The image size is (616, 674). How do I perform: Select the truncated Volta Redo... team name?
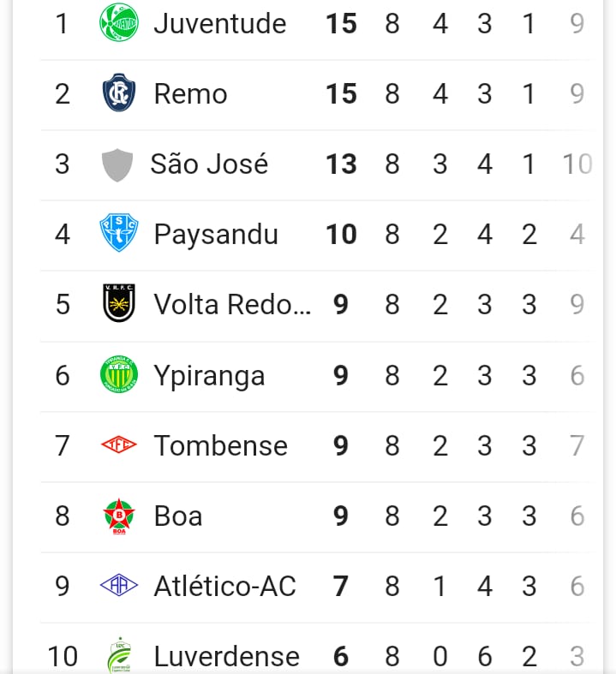tap(232, 304)
